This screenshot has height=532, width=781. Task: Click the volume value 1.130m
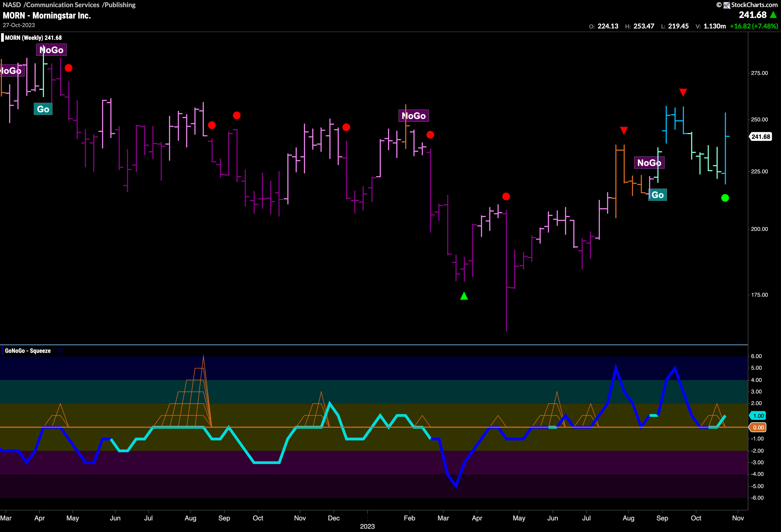(715, 26)
